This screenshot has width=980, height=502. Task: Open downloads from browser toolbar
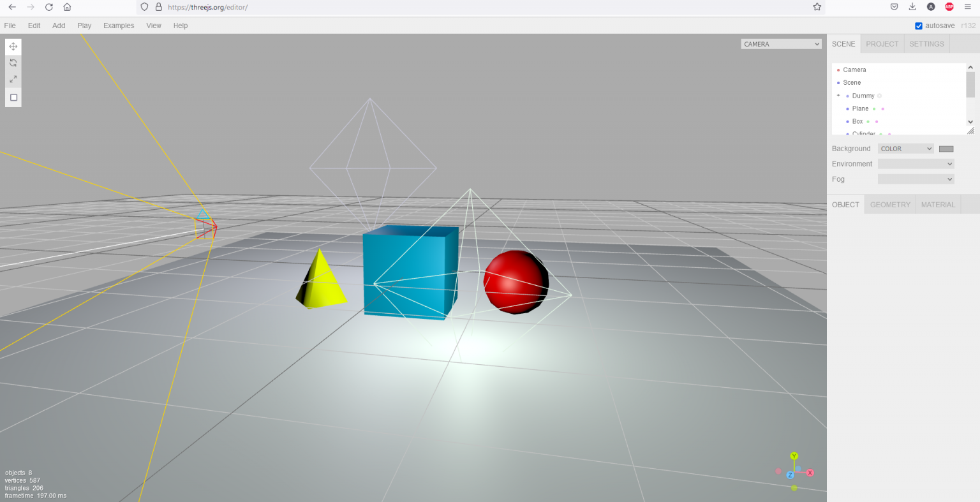point(912,7)
